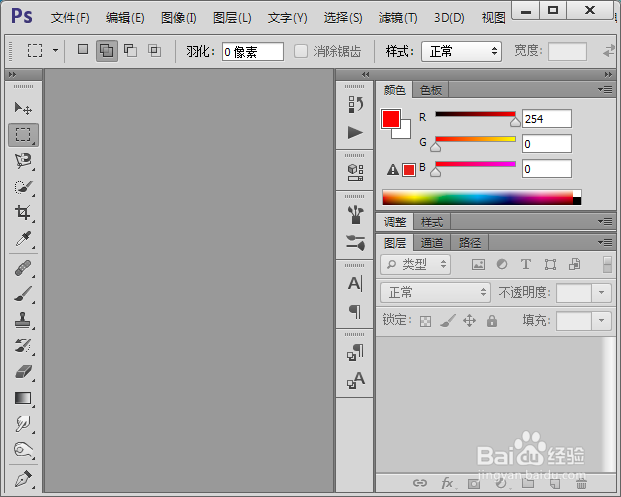Choose New Selection mode
621x497 pixels.
(83, 50)
